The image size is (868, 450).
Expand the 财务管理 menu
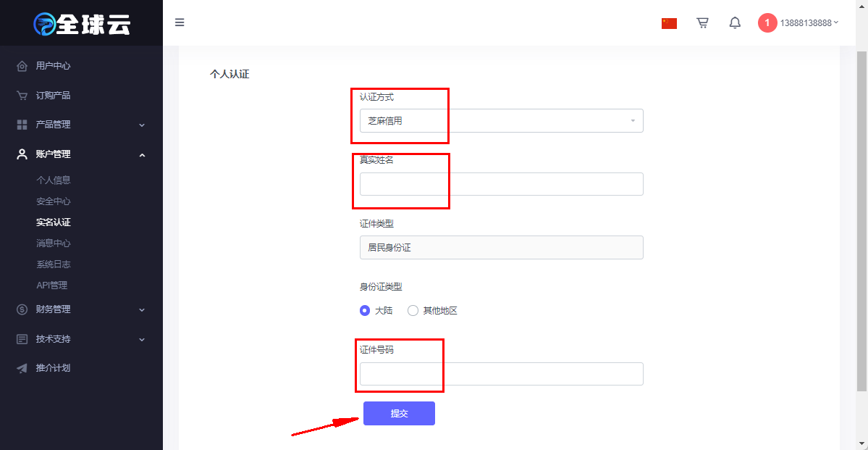coord(81,309)
